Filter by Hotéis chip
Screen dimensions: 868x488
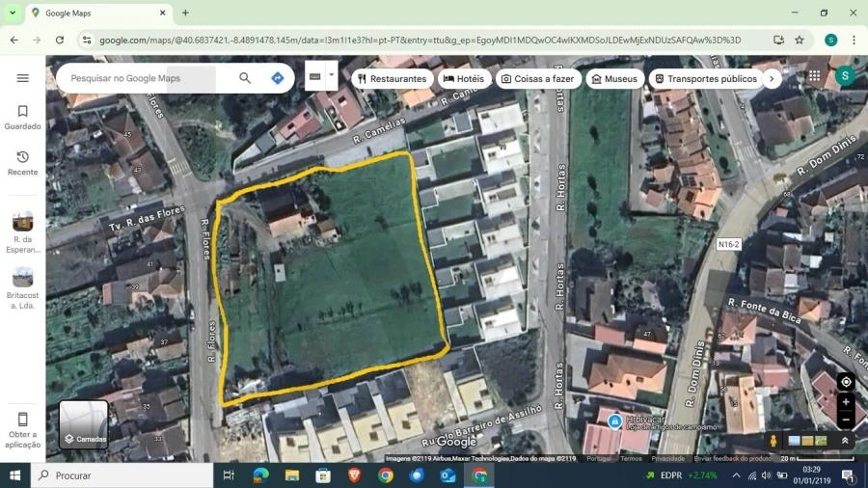pos(464,78)
